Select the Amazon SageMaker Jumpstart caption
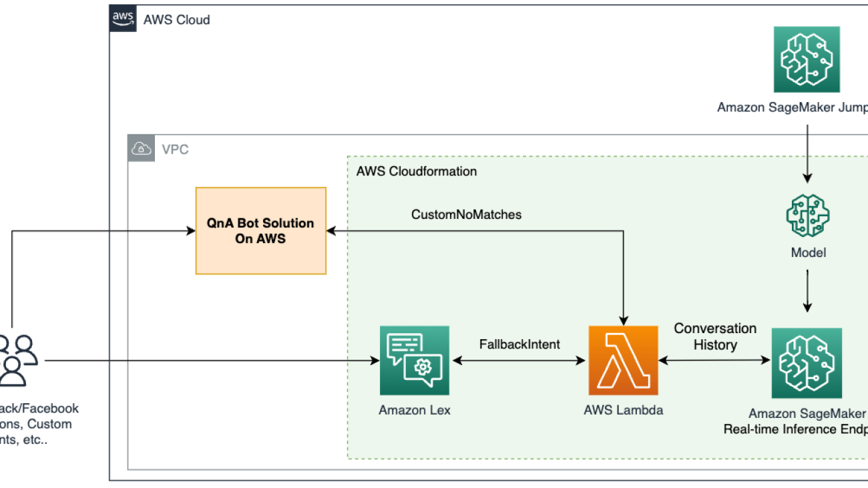The image size is (868, 488). 793,107
